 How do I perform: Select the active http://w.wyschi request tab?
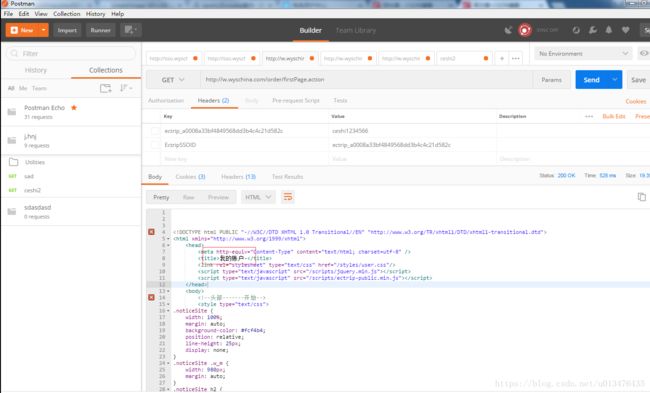(x=290, y=58)
